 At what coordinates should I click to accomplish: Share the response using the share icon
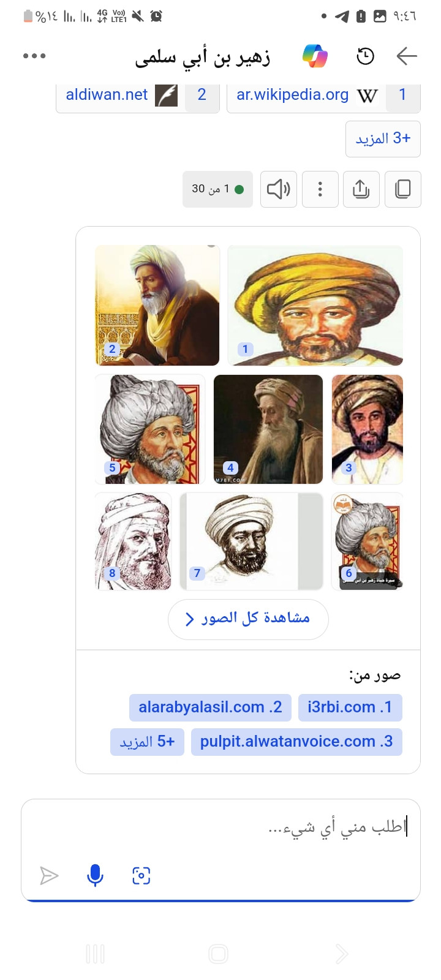point(361,189)
